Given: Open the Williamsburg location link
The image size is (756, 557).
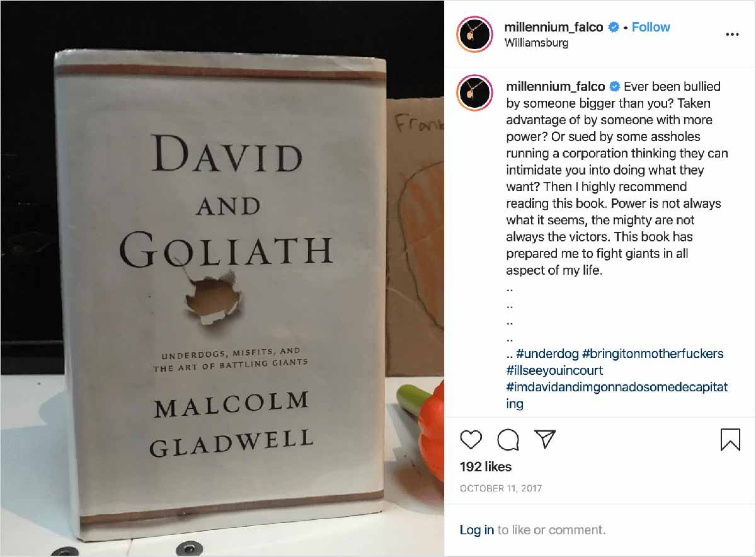Looking at the screenshot, I should pyautogui.click(x=537, y=43).
